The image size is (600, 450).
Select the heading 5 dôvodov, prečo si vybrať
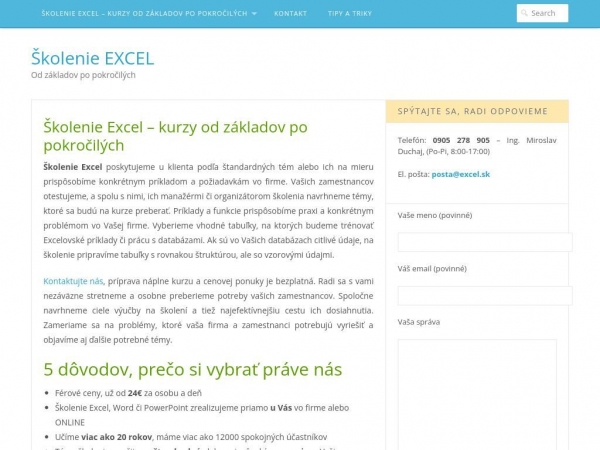point(192,370)
